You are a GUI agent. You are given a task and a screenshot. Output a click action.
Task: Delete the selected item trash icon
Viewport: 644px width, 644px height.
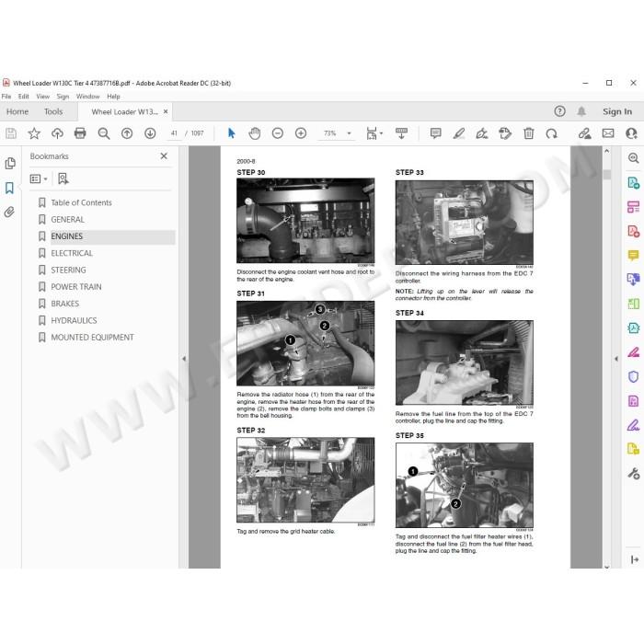pyautogui.click(x=529, y=133)
